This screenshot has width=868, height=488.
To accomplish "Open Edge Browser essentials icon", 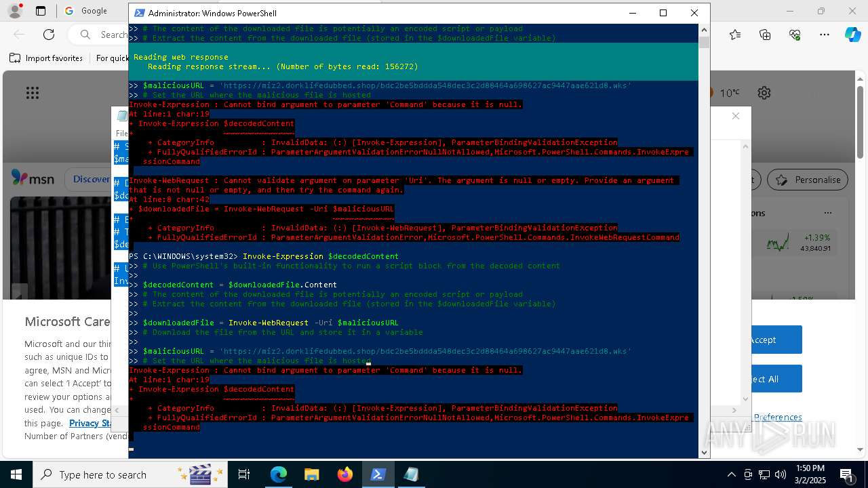I will pyautogui.click(x=795, y=35).
